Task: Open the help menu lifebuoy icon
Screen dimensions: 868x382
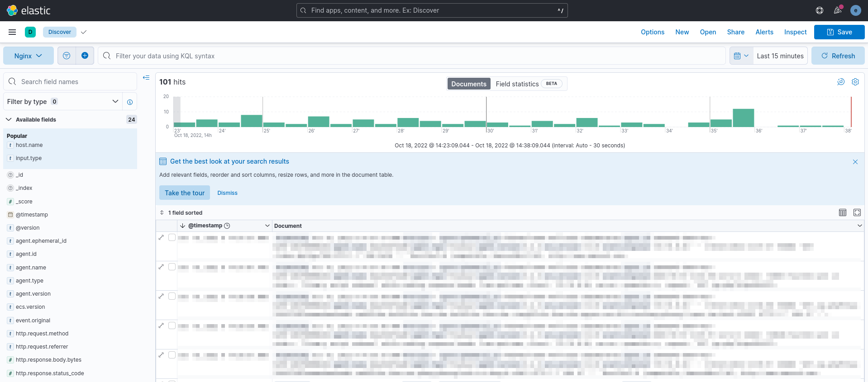Action: pyautogui.click(x=819, y=10)
